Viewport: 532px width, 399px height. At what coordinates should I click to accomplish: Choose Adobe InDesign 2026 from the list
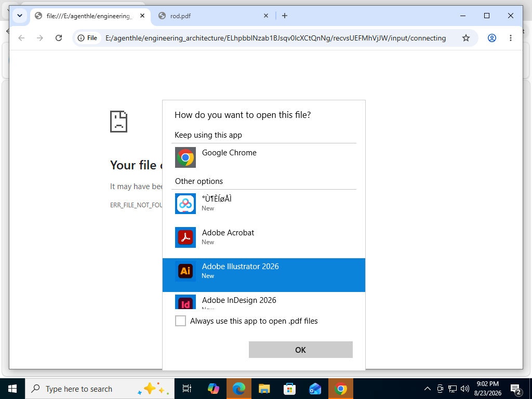[263, 301]
